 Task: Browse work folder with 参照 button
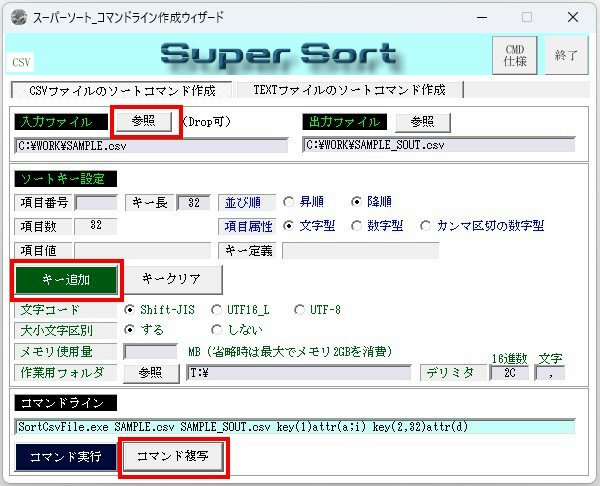pyautogui.click(x=151, y=373)
